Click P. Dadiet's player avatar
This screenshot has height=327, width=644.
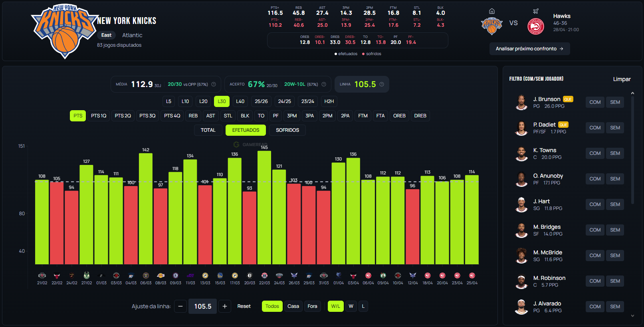(521, 128)
